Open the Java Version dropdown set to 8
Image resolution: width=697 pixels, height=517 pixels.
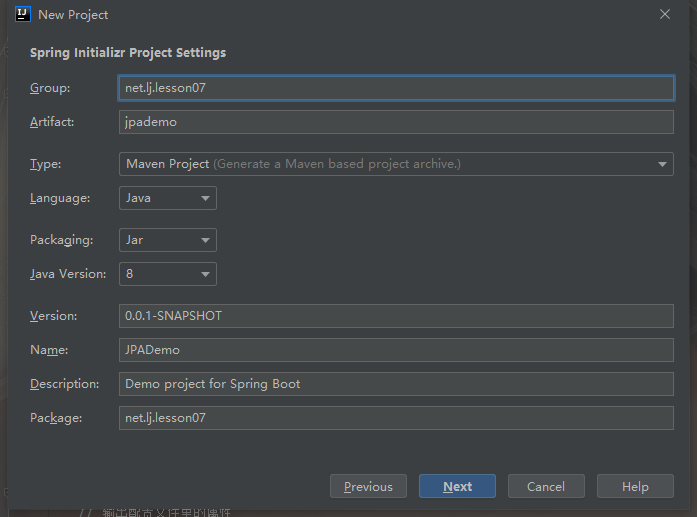(x=168, y=274)
